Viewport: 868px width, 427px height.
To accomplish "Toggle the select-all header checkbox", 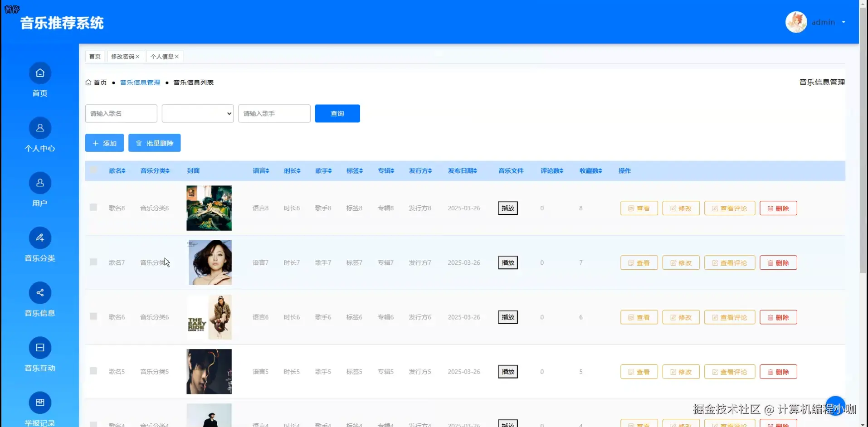I will point(93,170).
